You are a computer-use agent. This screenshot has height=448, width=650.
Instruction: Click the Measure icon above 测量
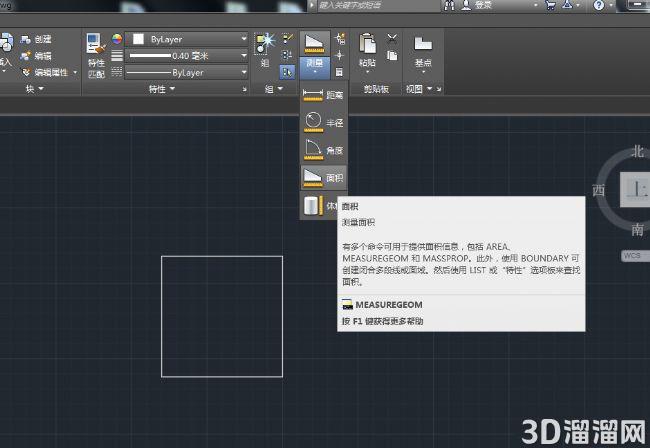(315, 44)
